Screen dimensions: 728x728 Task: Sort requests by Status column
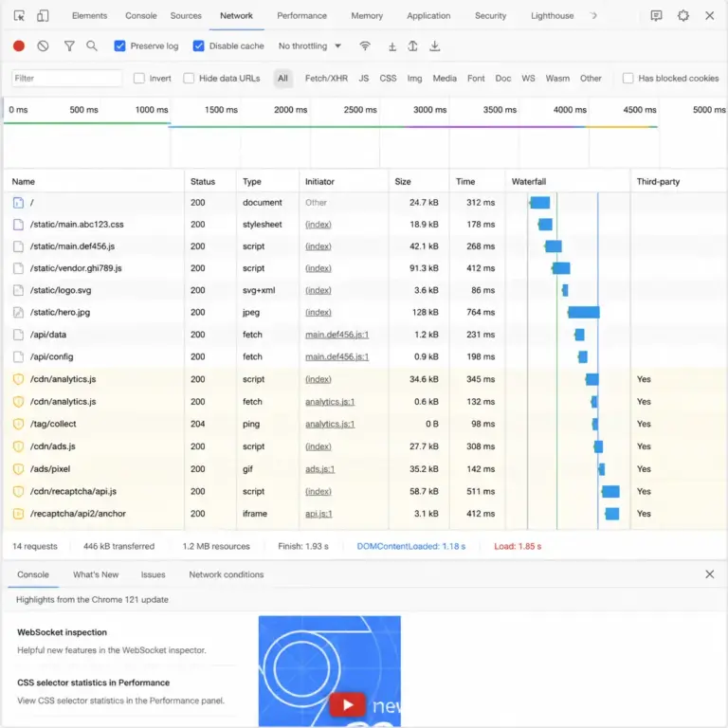(x=210, y=182)
